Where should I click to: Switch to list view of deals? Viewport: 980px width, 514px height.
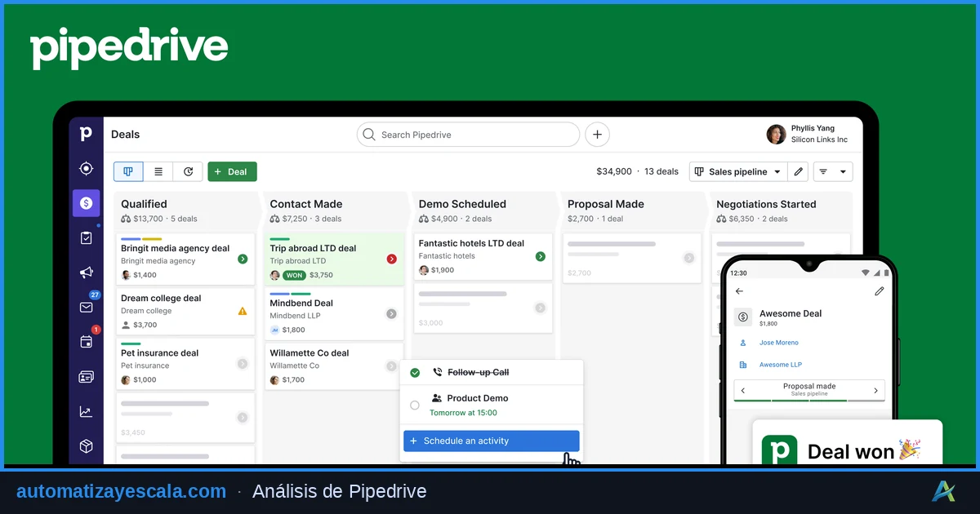click(x=158, y=171)
